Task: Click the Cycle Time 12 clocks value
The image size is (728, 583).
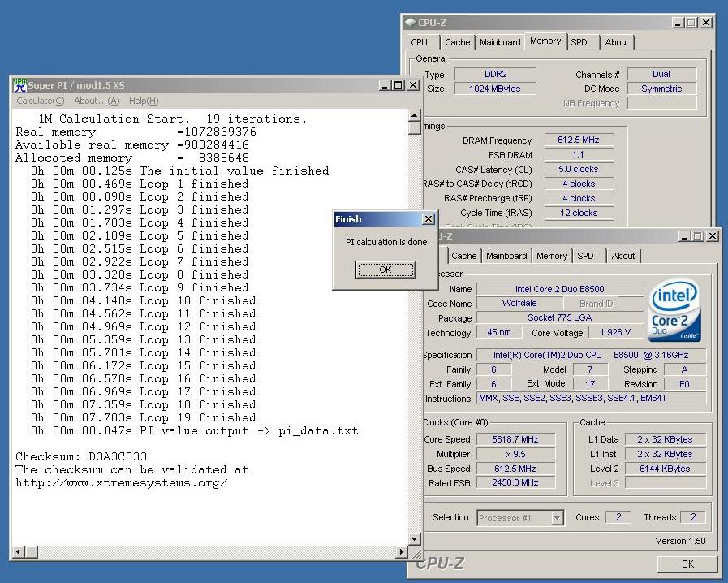Action: [579, 213]
